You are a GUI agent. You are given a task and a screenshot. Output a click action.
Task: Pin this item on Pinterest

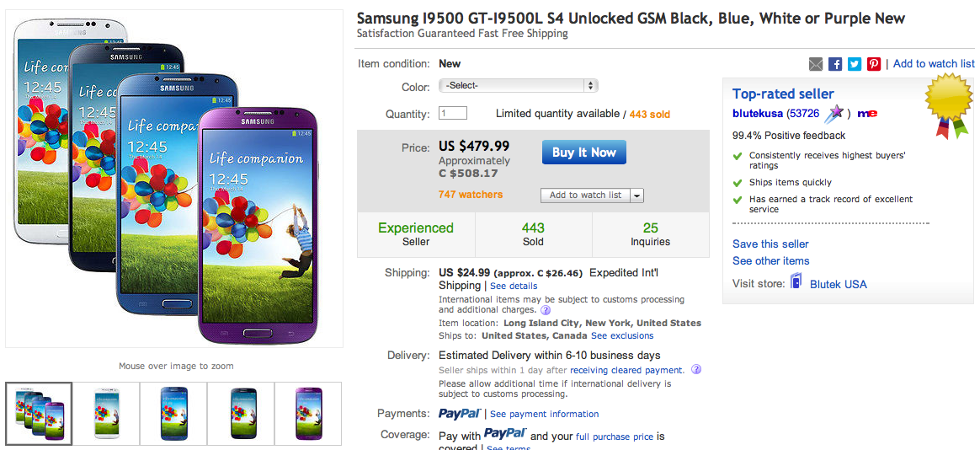pos(874,64)
